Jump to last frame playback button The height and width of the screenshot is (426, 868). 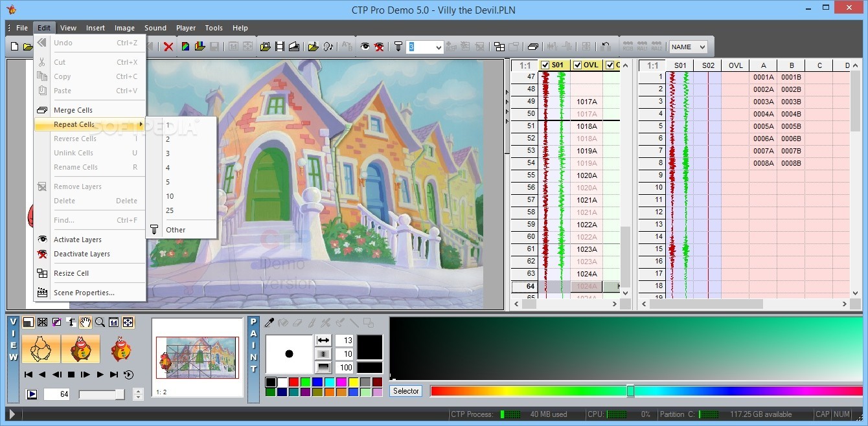pos(114,374)
